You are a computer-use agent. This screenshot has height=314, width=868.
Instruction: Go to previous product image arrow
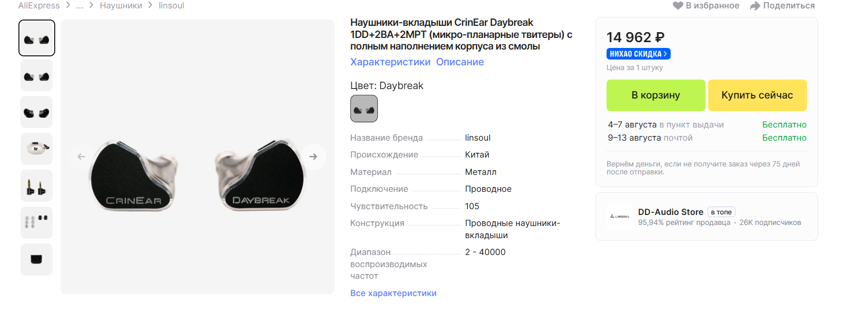[x=81, y=156]
